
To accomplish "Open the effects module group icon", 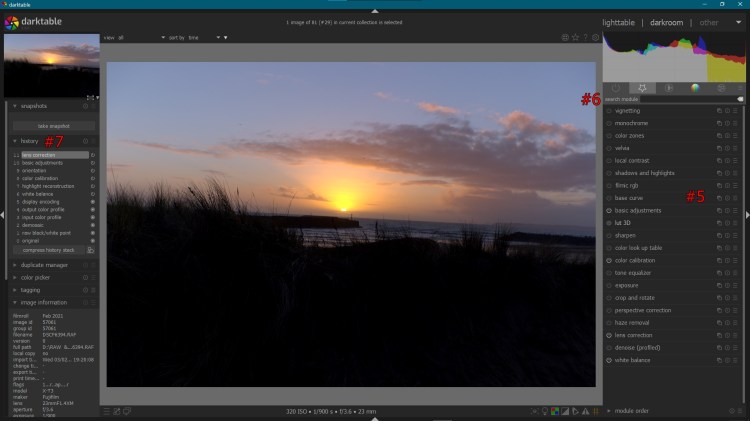I will tap(720, 88).
